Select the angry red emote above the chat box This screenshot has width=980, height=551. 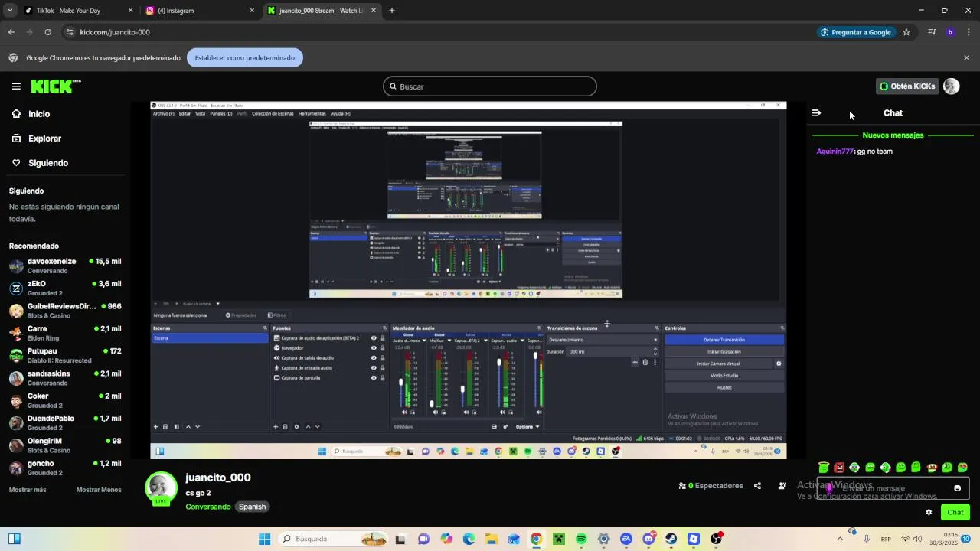(839, 468)
